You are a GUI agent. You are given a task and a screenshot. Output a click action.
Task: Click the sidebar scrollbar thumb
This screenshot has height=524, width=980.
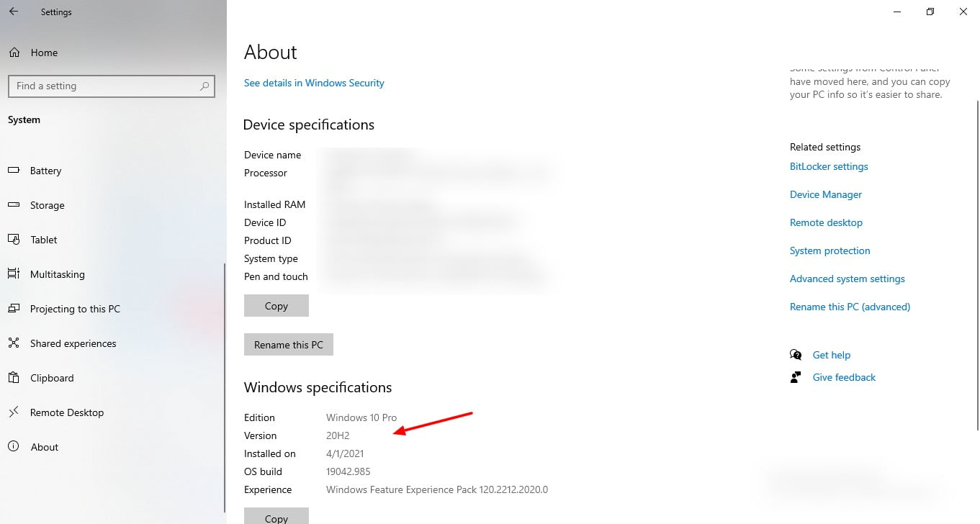click(225, 389)
